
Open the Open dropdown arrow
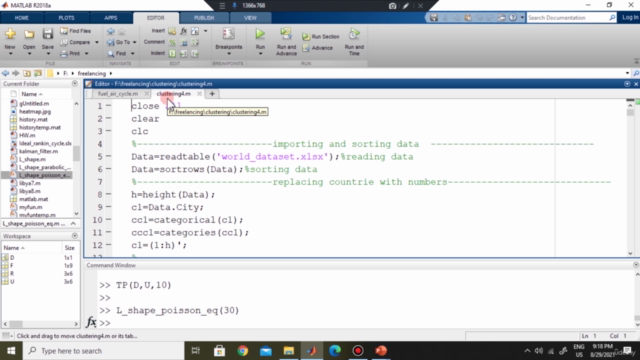(x=29, y=53)
